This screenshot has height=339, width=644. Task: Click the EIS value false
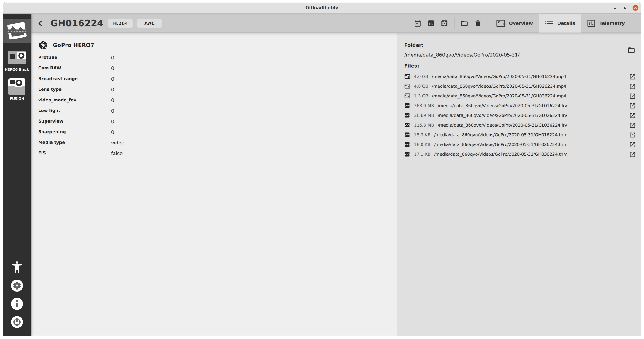coord(117,153)
